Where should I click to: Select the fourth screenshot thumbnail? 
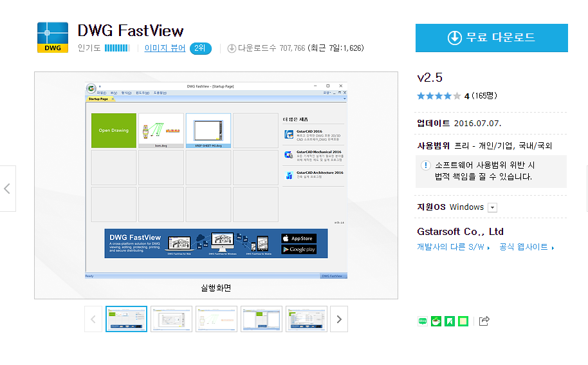point(261,319)
